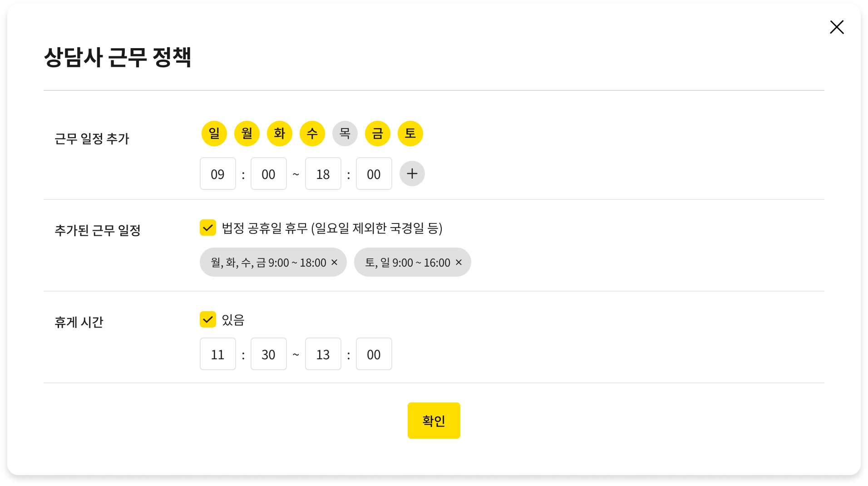Remove the 토, 일 9:00 ~ 16:00 schedule chip
The image size is (868, 486).
(459, 263)
